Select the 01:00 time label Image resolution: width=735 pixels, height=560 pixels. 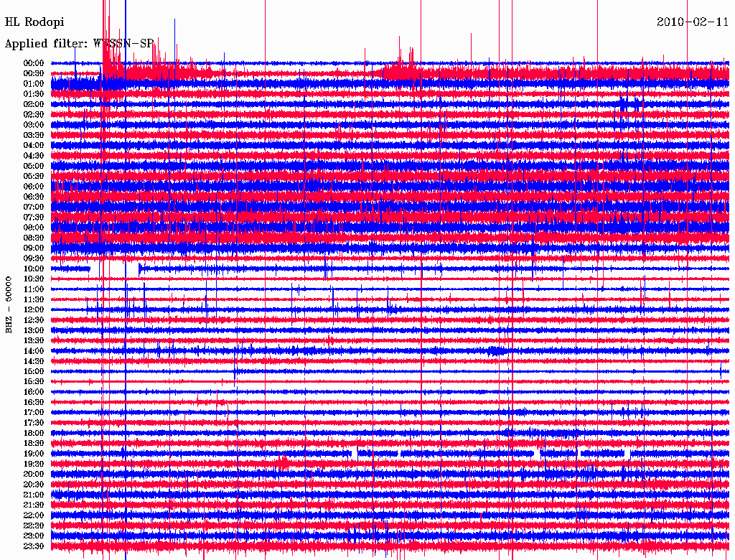point(34,84)
